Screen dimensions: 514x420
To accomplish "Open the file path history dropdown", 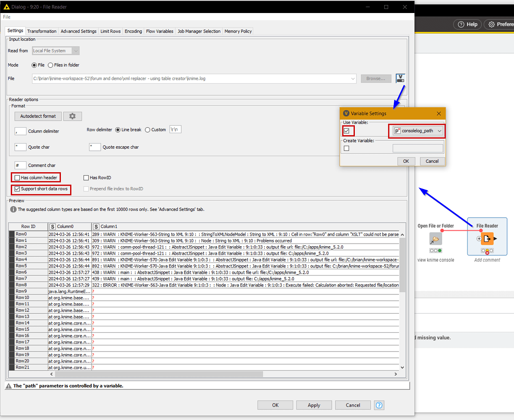I will [353, 79].
